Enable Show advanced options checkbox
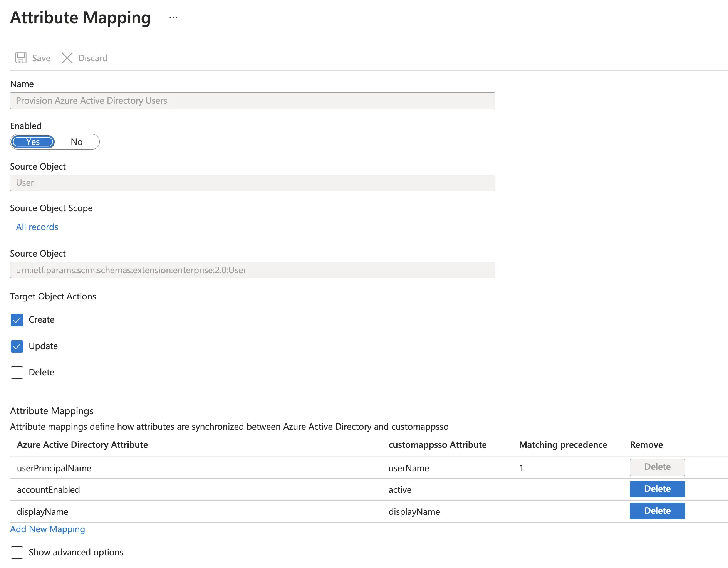Viewport: 728px width, 568px height. point(17,553)
